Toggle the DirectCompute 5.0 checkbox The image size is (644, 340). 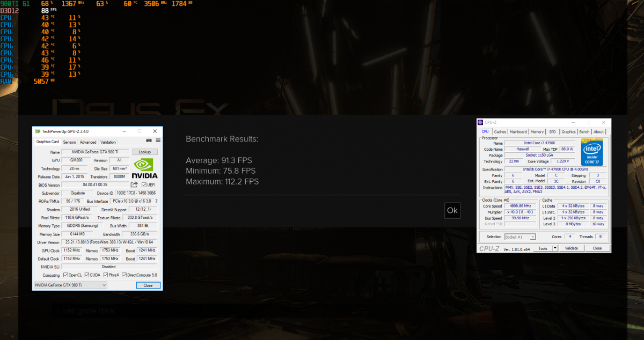click(x=124, y=275)
